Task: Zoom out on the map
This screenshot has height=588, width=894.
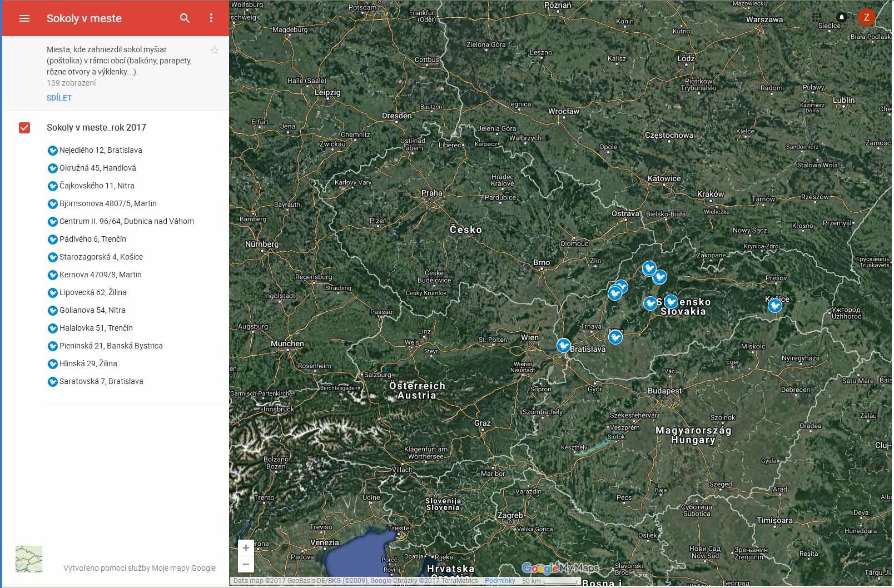Action: [246, 564]
